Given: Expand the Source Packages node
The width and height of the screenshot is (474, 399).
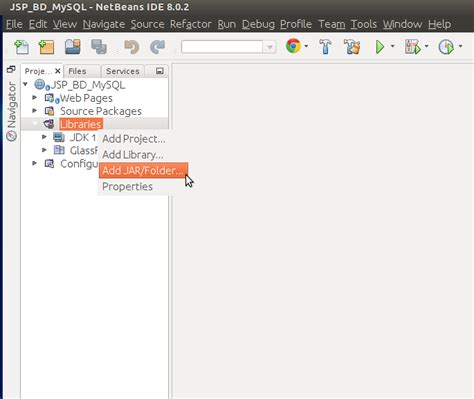Looking at the screenshot, I should pos(34,110).
